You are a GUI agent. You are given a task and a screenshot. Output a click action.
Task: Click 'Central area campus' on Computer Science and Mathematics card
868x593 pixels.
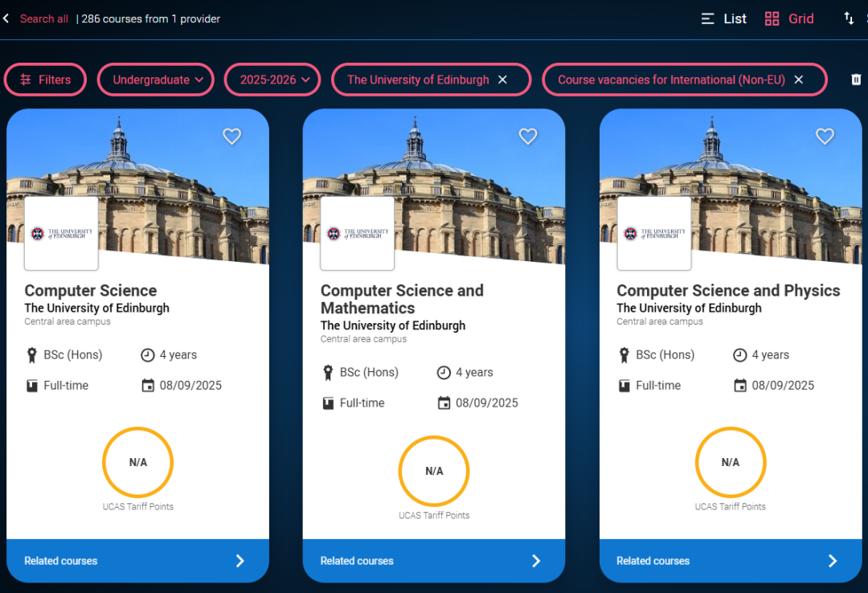pos(363,339)
